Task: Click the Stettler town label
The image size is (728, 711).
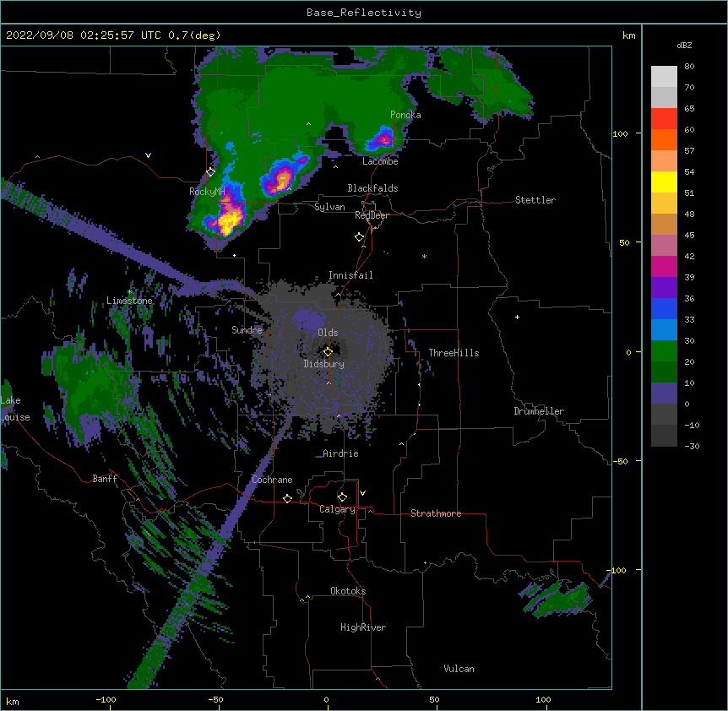Action: pos(535,200)
